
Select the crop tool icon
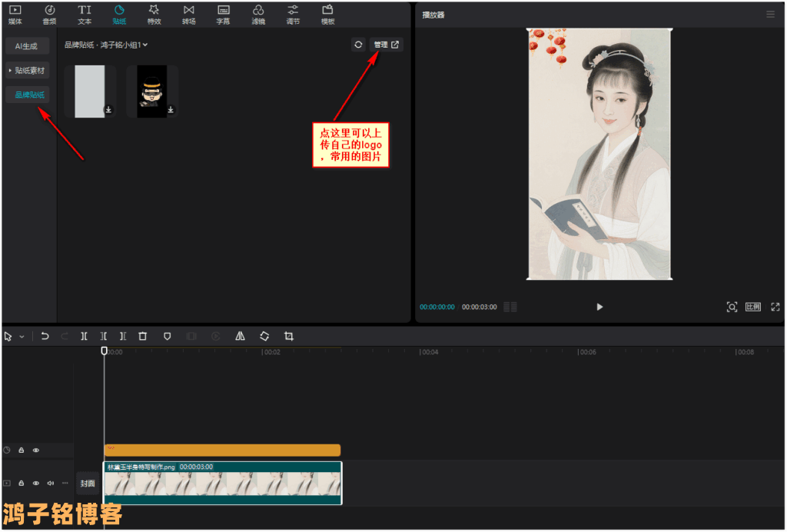pos(289,336)
